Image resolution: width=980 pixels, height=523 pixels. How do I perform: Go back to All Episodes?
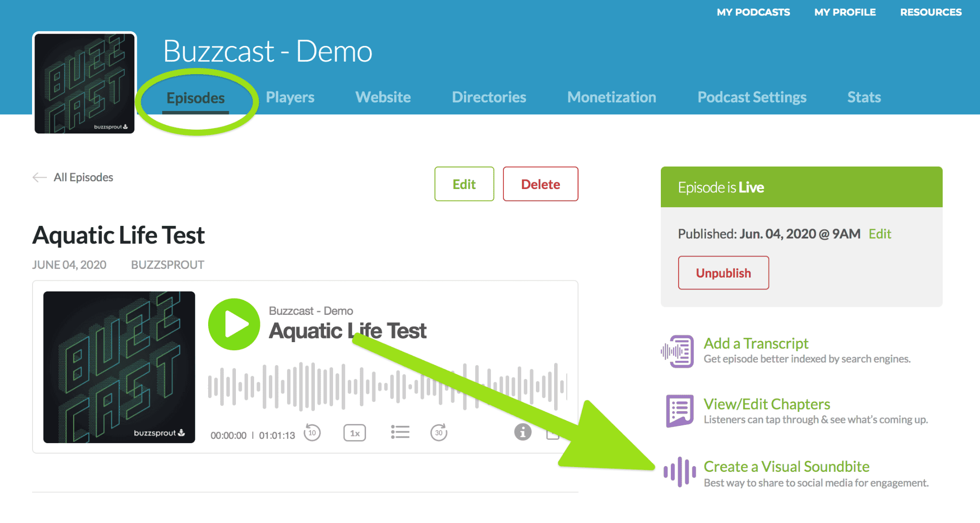[83, 177]
